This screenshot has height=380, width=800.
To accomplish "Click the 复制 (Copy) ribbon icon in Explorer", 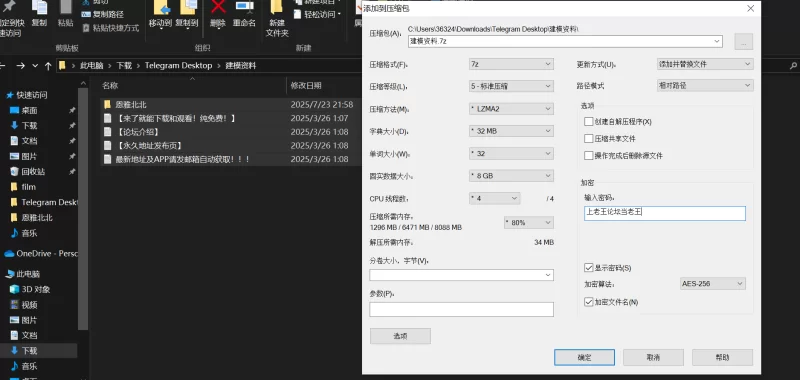I will pyautogui.click(x=39, y=13).
